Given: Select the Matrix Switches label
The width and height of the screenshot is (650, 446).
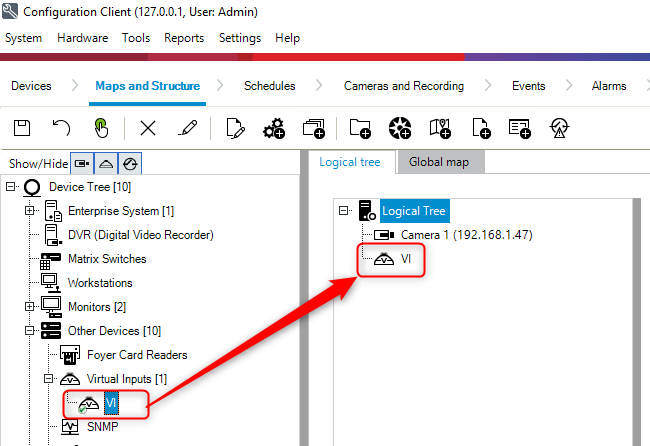Looking at the screenshot, I should click(107, 259).
